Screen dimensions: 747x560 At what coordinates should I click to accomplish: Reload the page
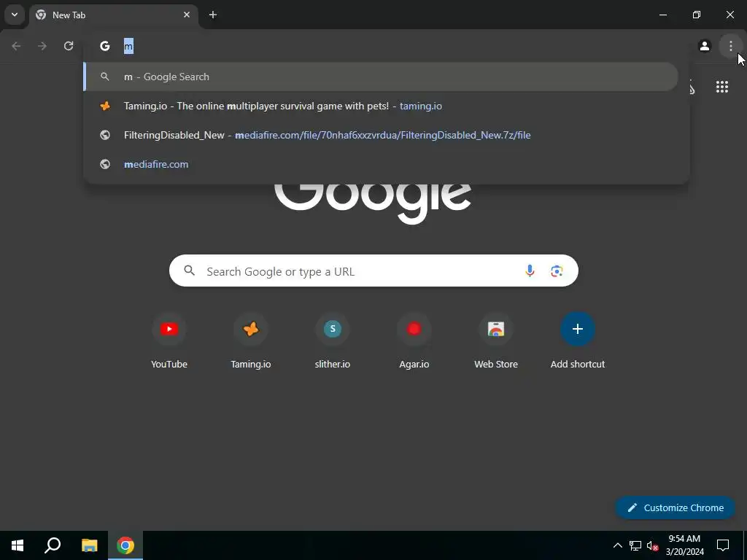[69, 46]
